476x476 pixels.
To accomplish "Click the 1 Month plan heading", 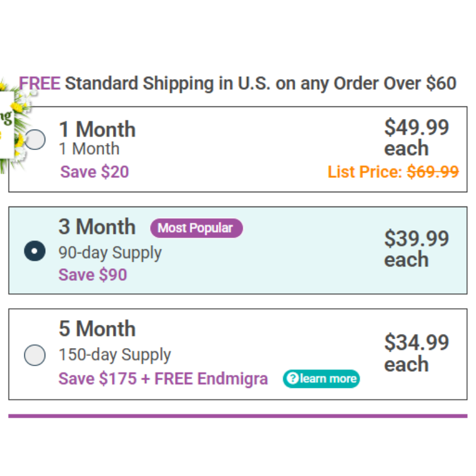I will pyautogui.click(x=97, y=129).
